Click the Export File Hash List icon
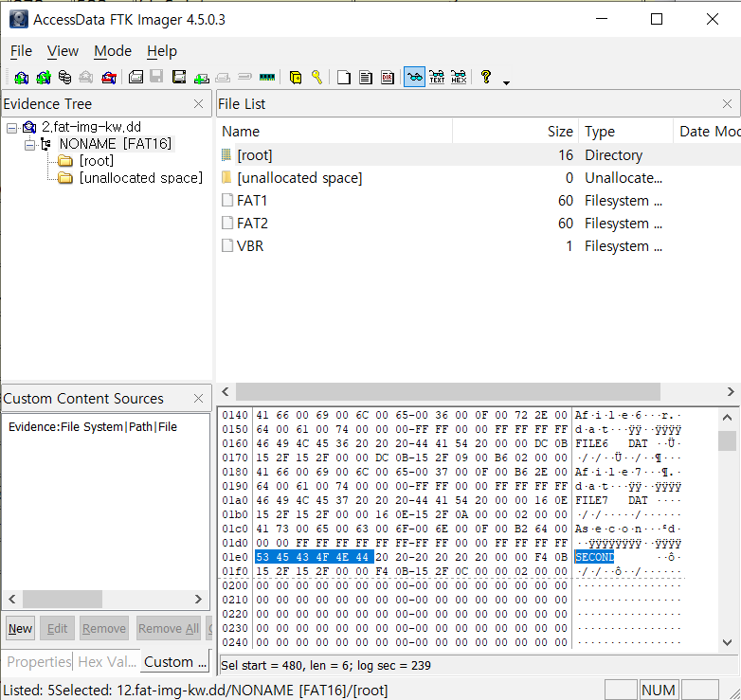This screenshot has width=741, height=700. [366, 77]
